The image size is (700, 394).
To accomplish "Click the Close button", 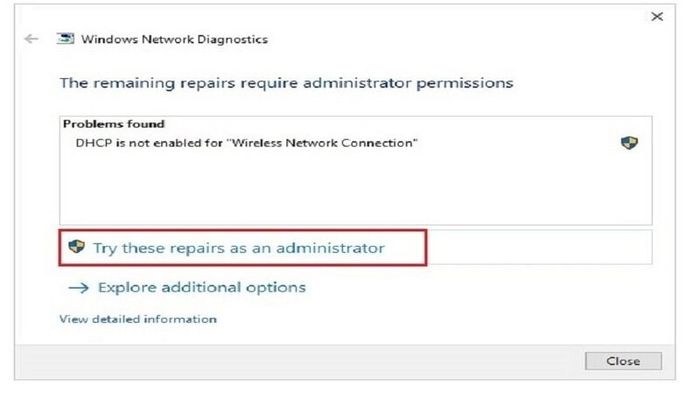I will 623,361.
